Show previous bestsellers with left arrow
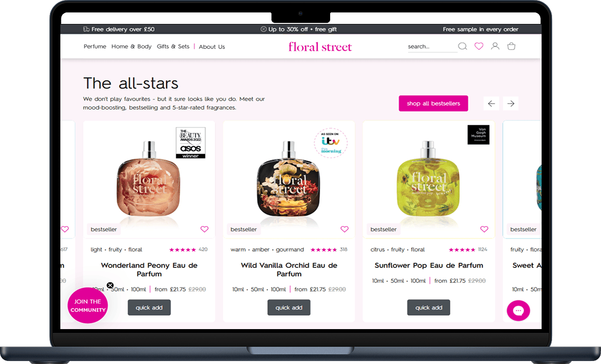Viewport: 601px width, 364px height. click(x=491, y=104)
